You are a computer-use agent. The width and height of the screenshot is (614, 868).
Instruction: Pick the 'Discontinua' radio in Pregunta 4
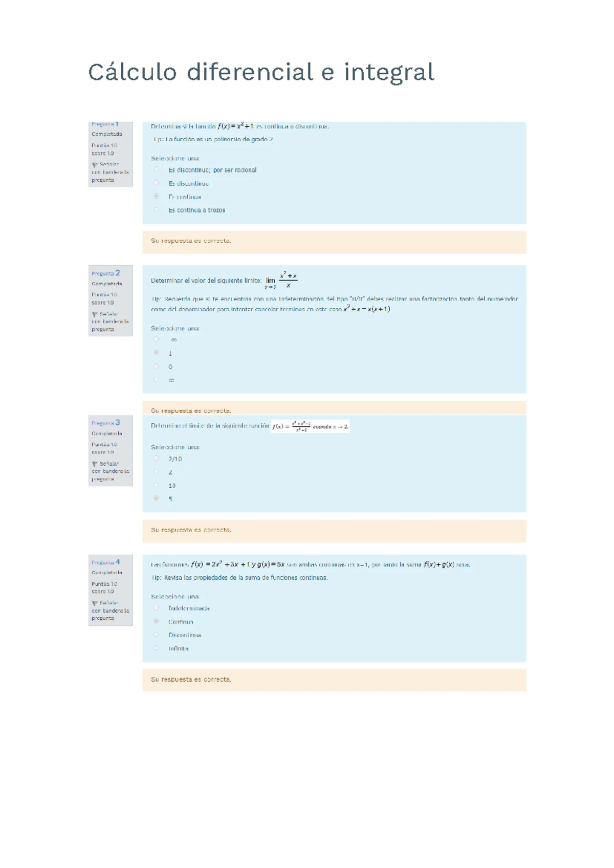pyautogui.click(x=157, y=635)
